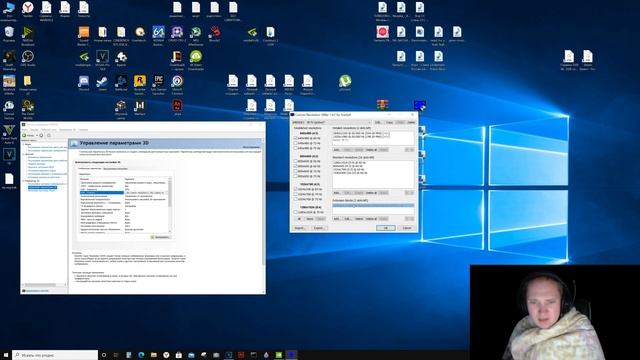Switch to the Global settings tab
Viewport: 640px width, 360px height.
point(89,169)
